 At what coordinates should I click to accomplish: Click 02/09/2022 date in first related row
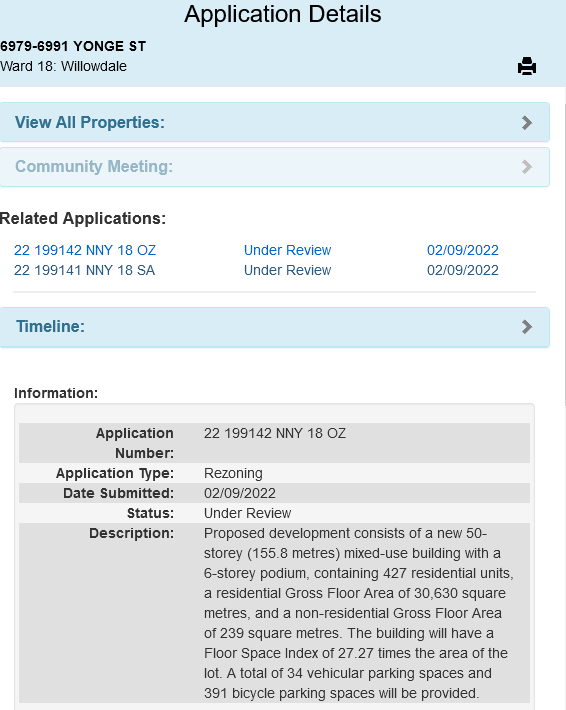point(463,250)
